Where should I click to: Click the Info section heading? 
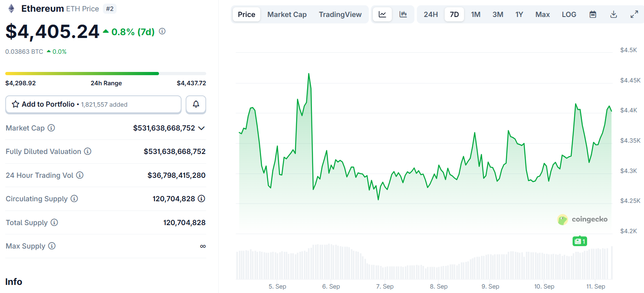point(14,282)
